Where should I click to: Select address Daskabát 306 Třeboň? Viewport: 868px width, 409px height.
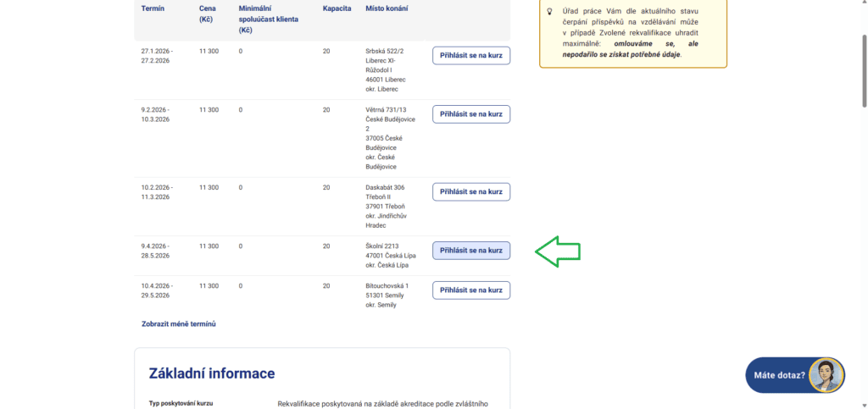tap(386, 206)
